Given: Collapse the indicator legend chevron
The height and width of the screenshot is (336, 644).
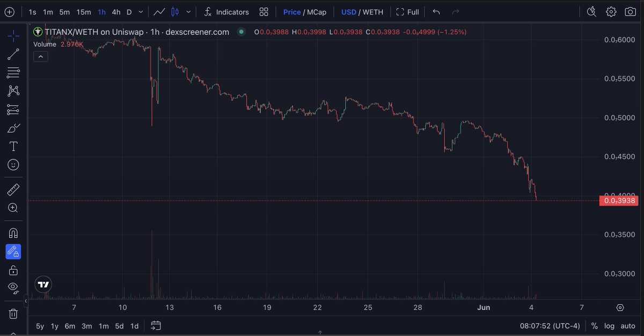Looking at the screenshot, I should point(40,56).
